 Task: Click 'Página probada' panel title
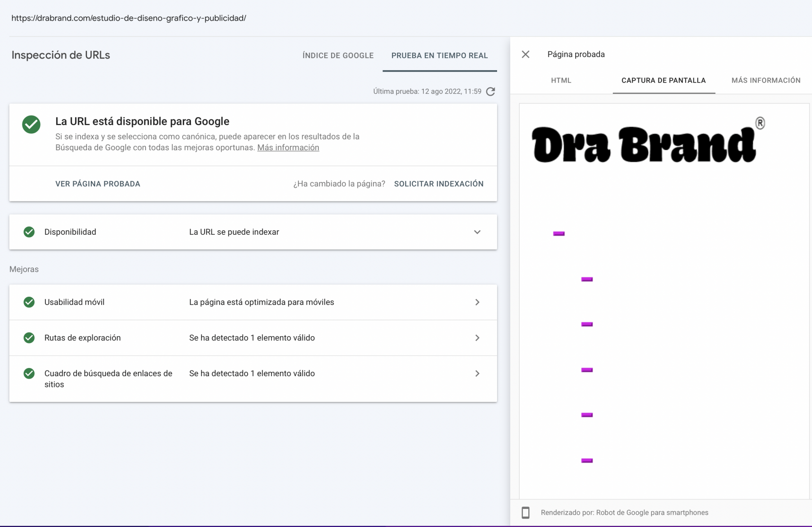pos(576,54)
